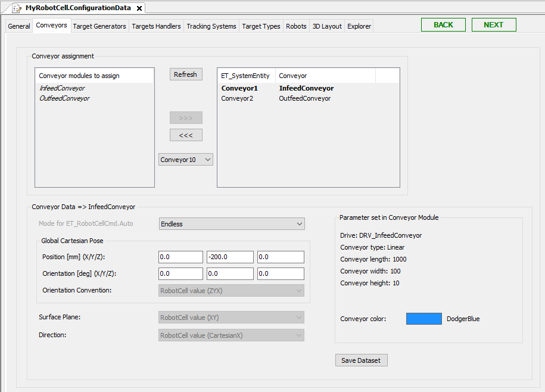Click the DodgerBlue conveyor color swatch
The height and width of the screenshot is (392, 545).
pyautogui.click(x=423, y=319)
